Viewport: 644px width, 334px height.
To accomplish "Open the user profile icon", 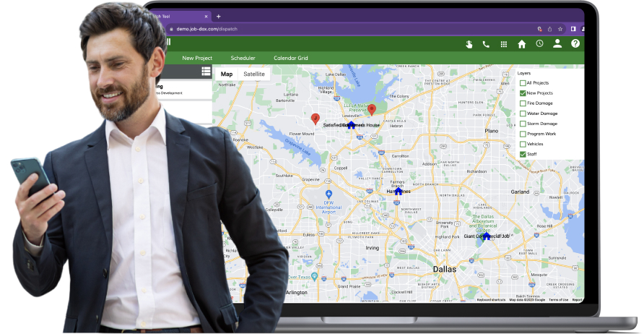I will pos(557,44).
